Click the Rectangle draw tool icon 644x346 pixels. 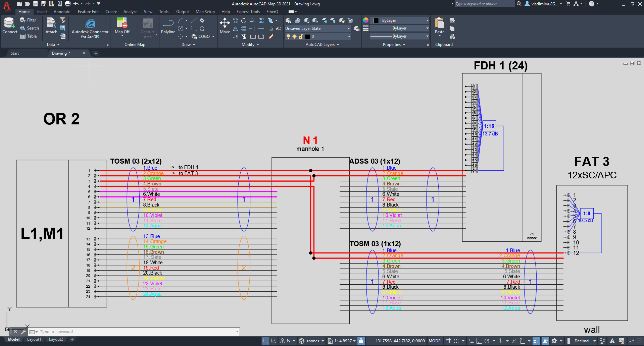click(x=194, y=28)
